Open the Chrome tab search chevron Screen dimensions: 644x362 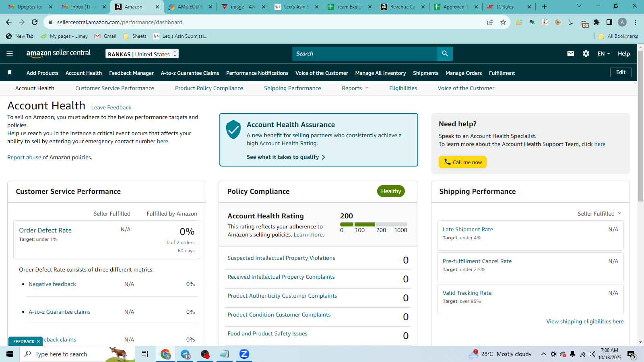[x=579, y=6]
